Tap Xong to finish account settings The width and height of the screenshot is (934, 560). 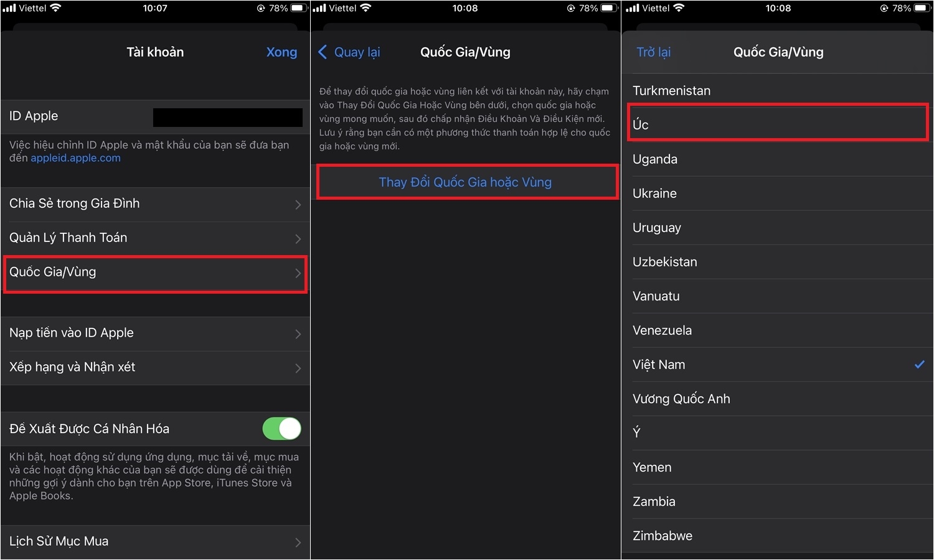point(281,52)
